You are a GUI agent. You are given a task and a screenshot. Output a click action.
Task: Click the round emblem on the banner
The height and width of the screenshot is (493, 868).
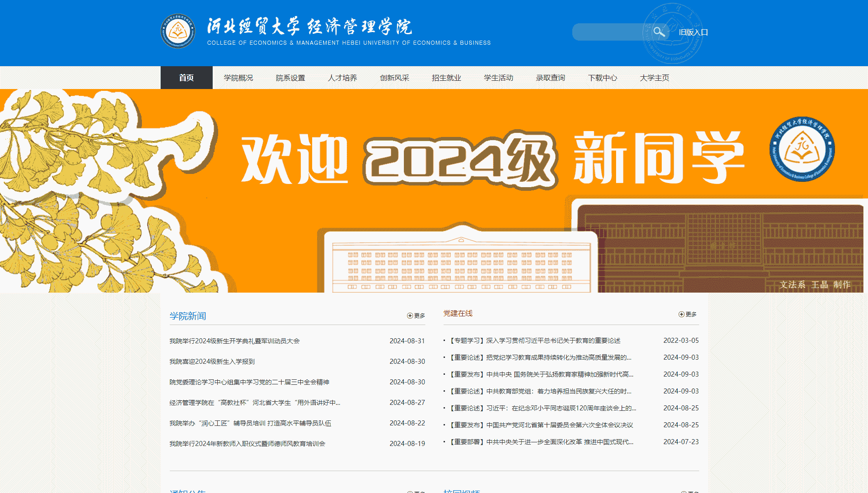[x=802, y=149]
